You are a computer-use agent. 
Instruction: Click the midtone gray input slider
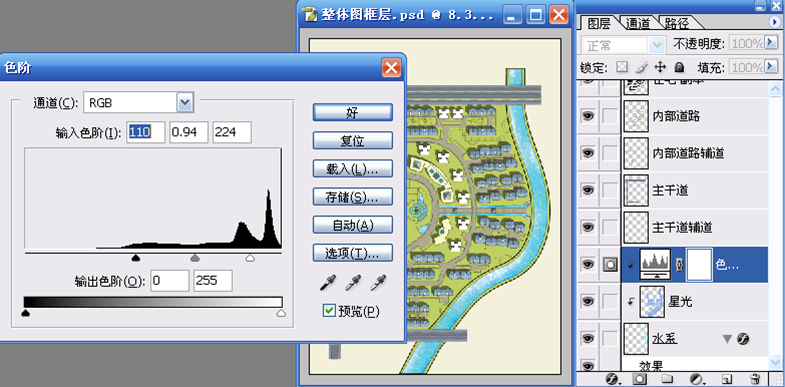[195, 258]
